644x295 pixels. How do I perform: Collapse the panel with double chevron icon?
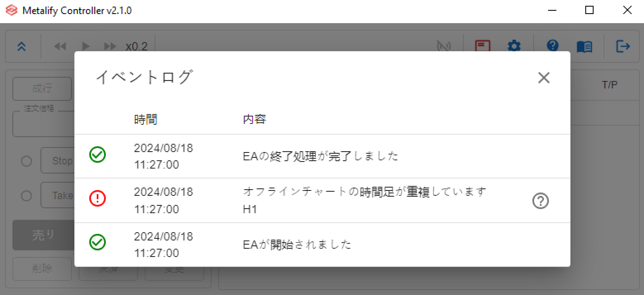22,47
